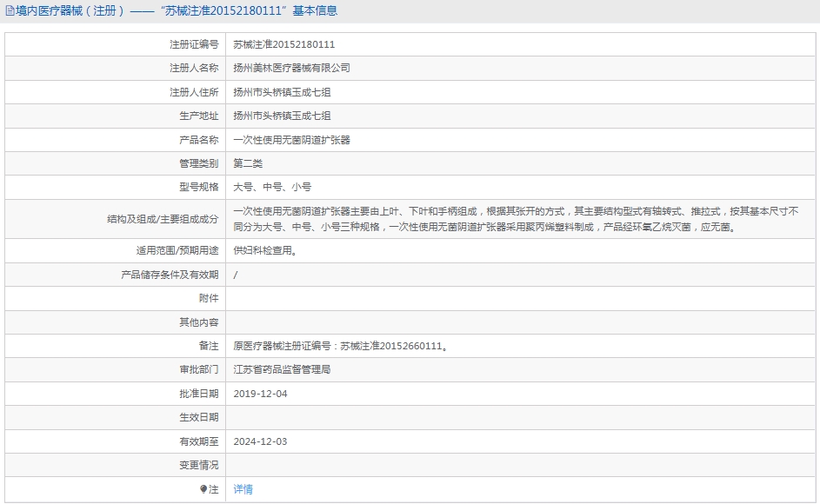
Task: Click the 结构及组成 description text
Action: 517,220
